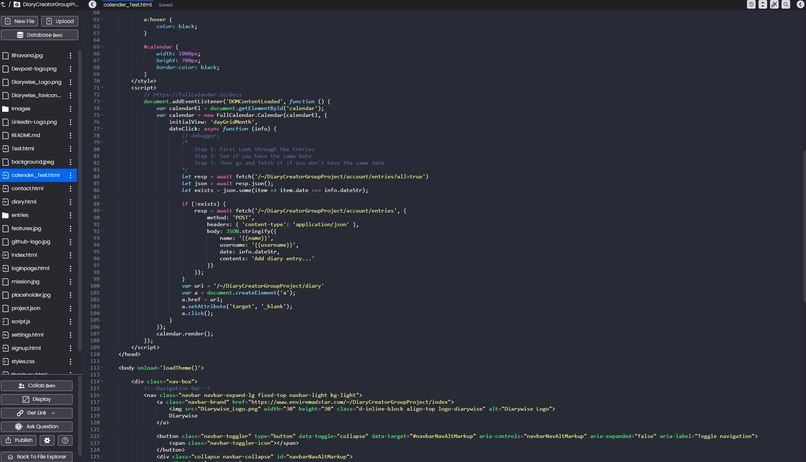Click the file list sidebar scrollbar
This screenshot has width=806, height=462.
[x=80, y=200]
